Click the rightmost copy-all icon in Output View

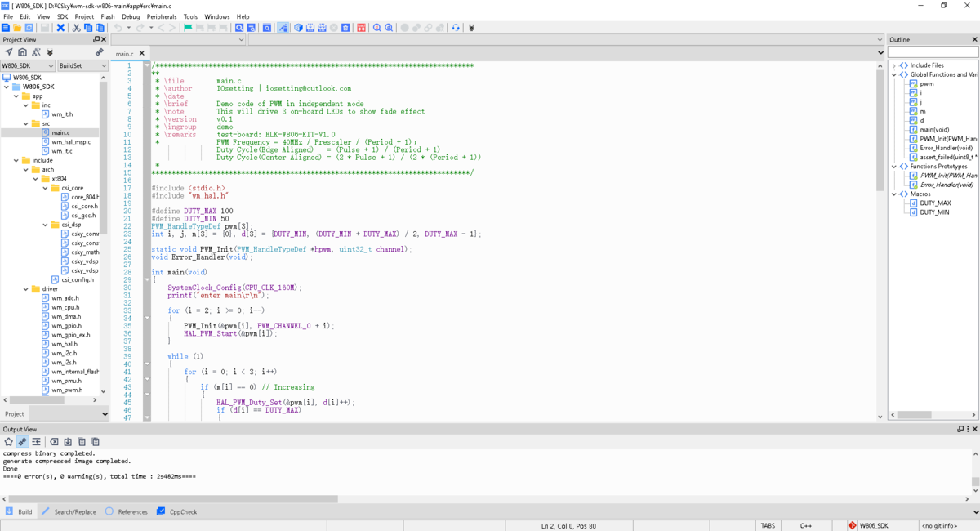point(96,442)
